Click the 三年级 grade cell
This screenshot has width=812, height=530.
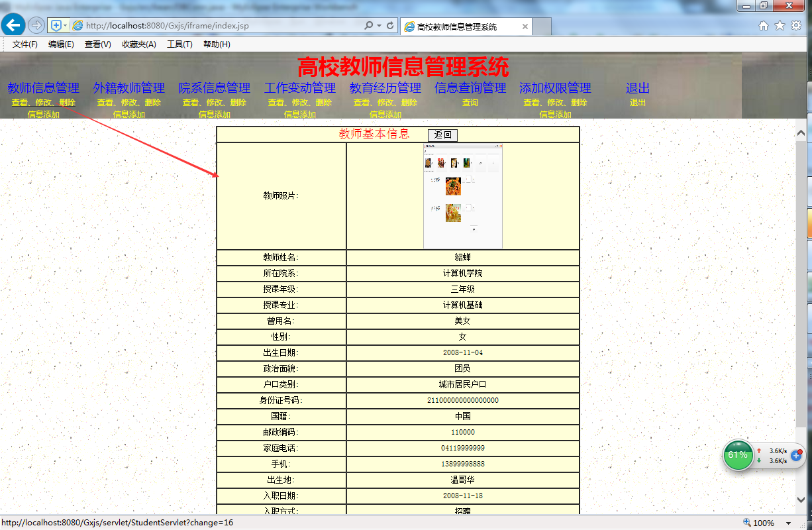click(463, 290)
